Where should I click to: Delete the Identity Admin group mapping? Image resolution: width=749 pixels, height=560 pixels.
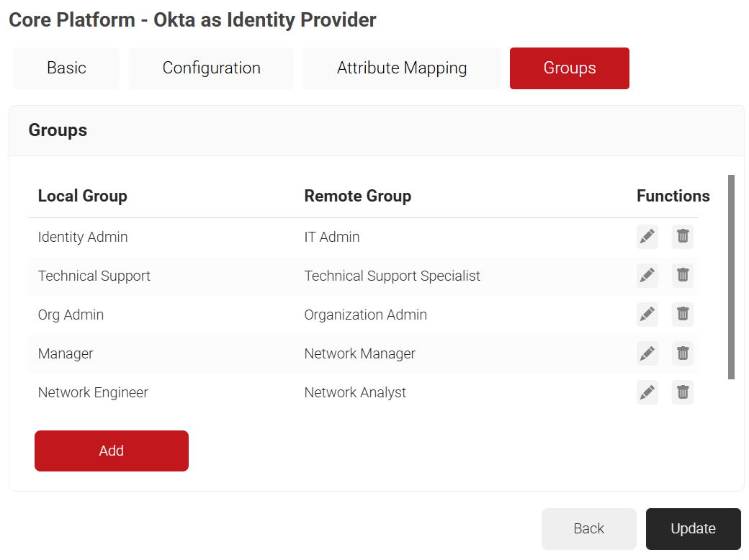click(683, 237)
